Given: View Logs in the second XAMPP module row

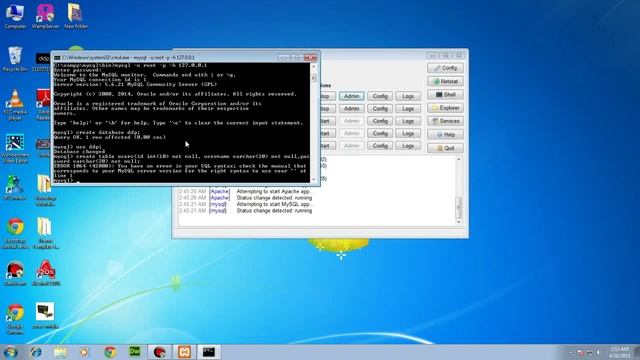Looking at the screenshot, I should click(408, 109).
